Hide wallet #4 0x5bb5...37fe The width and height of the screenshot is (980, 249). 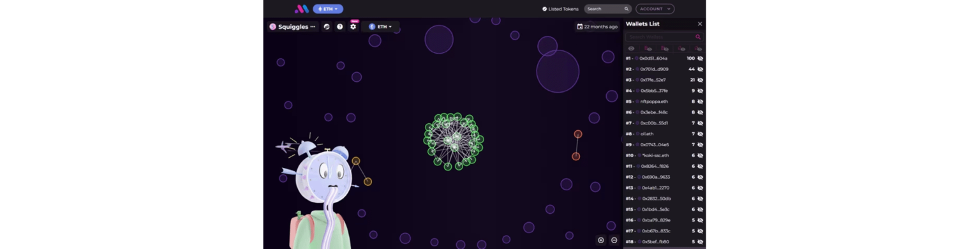click(x=700, y=91)
